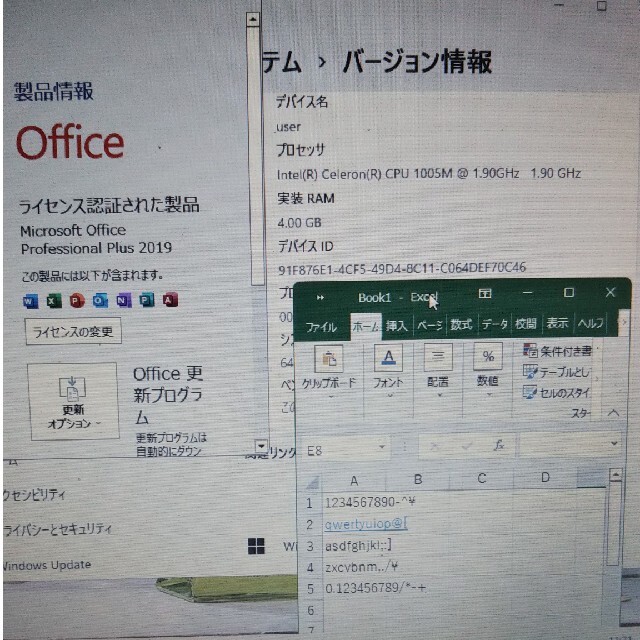Select the Home (ホーム) ribbon tab

pos(366,326)
